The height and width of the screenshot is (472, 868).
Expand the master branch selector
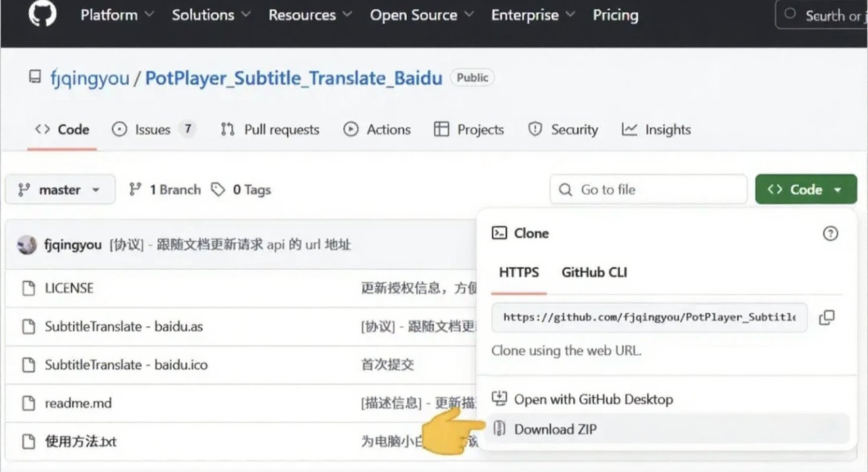point(60,190)
